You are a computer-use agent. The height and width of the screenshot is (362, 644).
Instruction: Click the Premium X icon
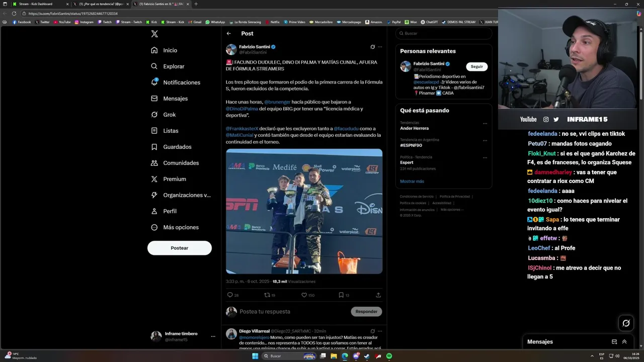154,179
